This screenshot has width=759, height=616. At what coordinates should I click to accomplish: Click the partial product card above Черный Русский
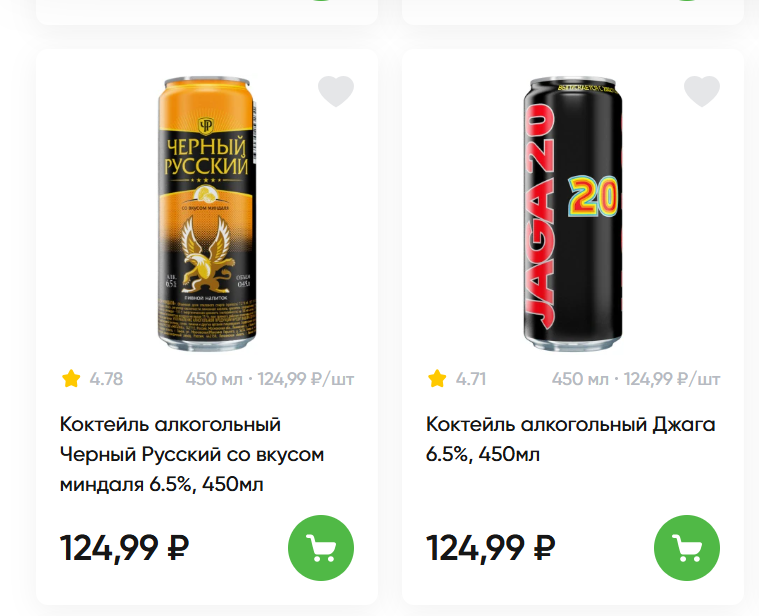pos(206,12)
